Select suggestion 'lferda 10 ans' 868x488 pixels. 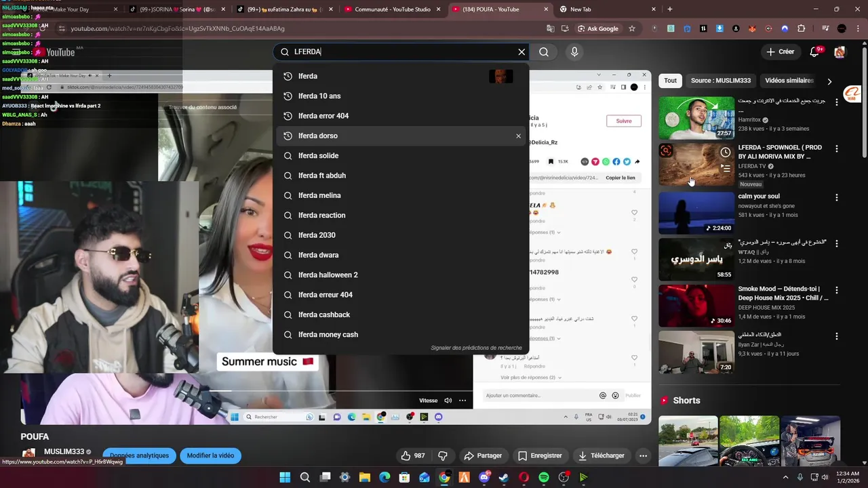(401, 96)
